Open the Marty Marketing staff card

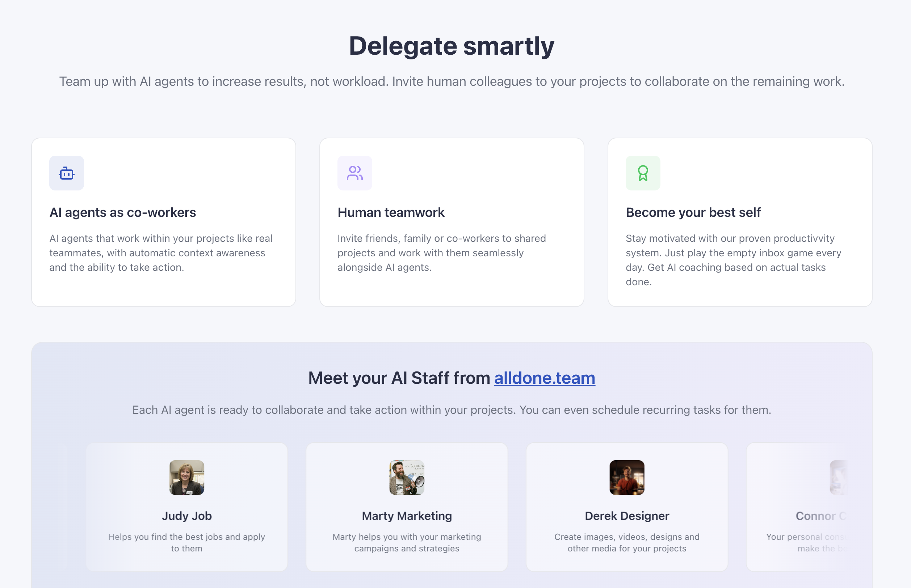406,507
